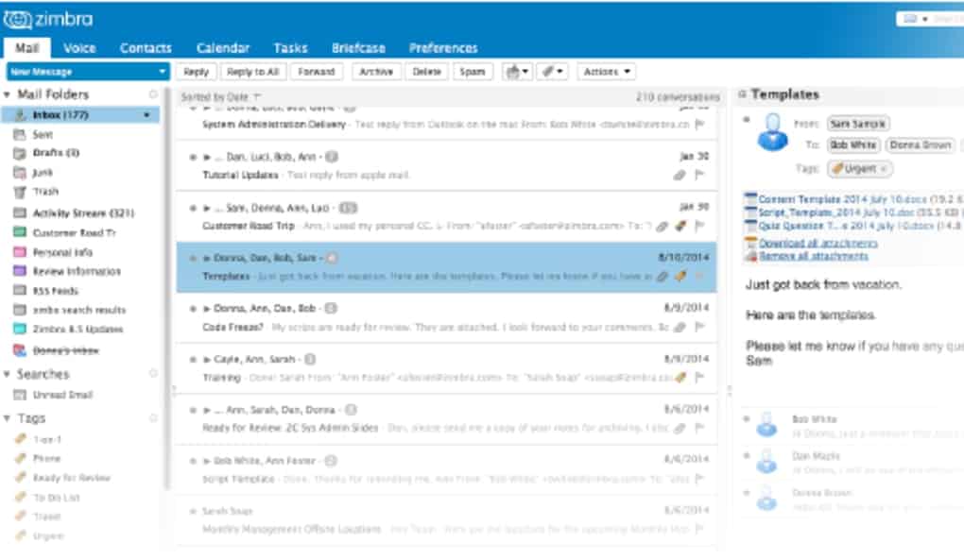Viewport: 964px width, 560px height.
Task: Select the To Do List tag
Action: click(56, 498)
